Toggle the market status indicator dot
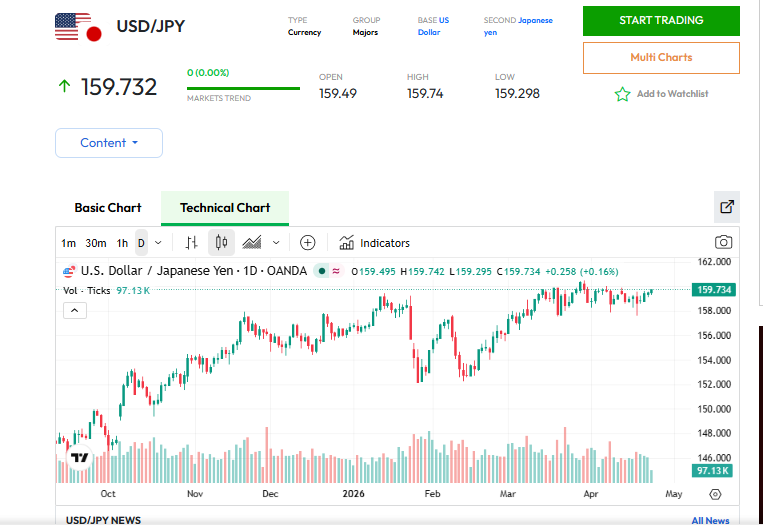This screenshot has height=526, width=763. click(322, 271)
